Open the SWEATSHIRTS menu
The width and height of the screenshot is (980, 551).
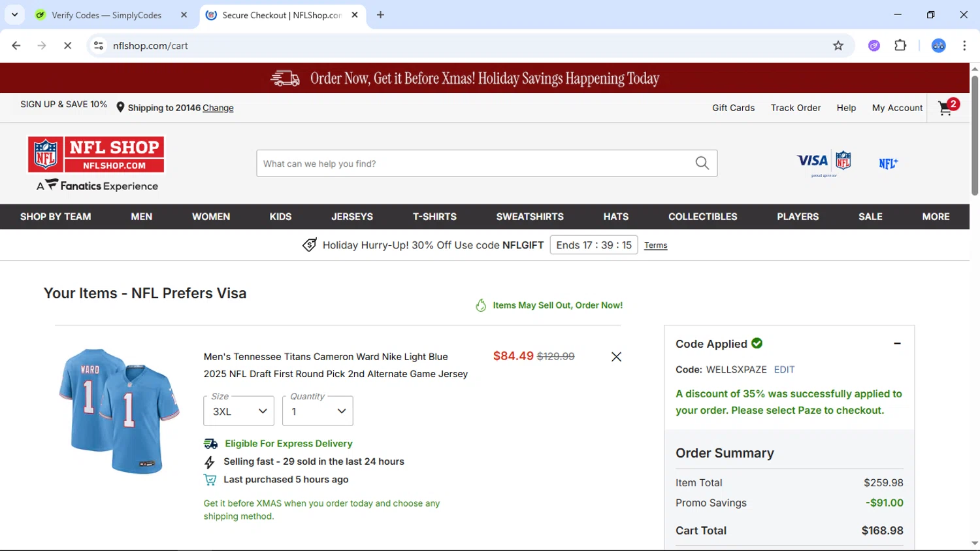tap(530, 216)
